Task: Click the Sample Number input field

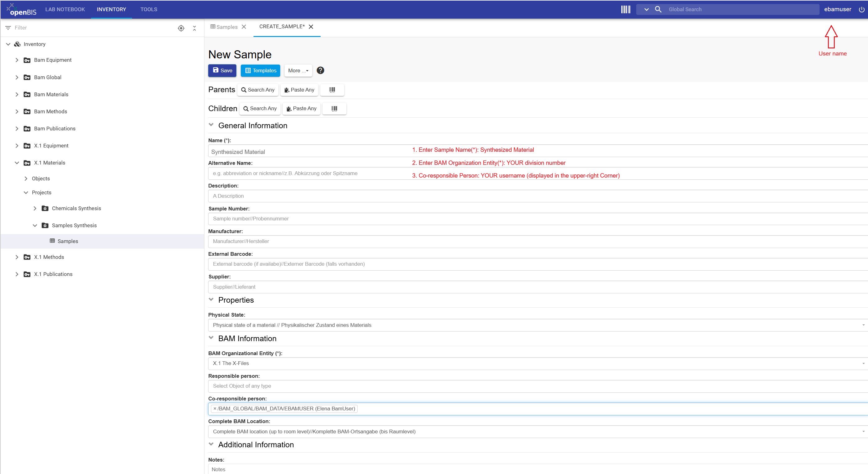Action: coord(538,219)
